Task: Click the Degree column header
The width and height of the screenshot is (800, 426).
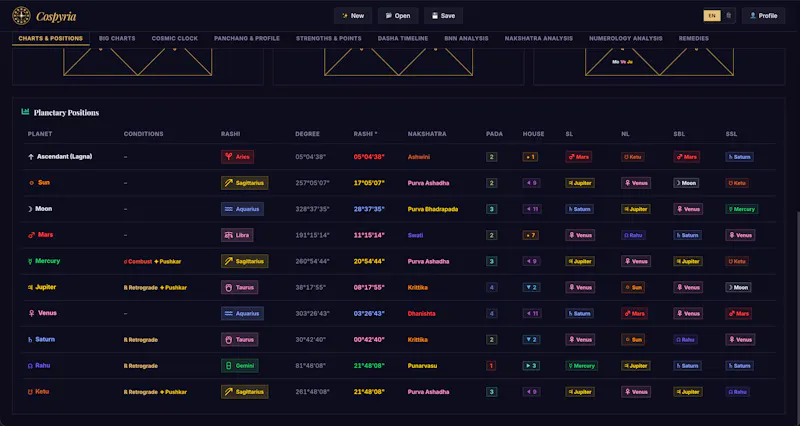Action: click(x=307, y=134)
